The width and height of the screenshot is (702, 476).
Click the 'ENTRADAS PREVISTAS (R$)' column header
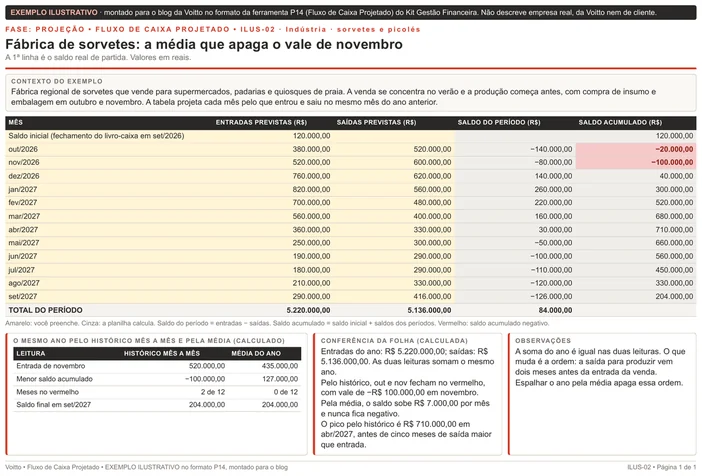point(261,122)
